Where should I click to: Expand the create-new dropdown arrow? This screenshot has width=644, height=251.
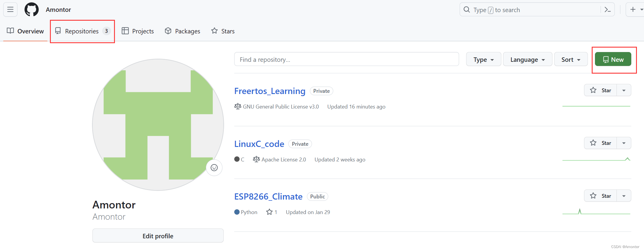[641, 10]
